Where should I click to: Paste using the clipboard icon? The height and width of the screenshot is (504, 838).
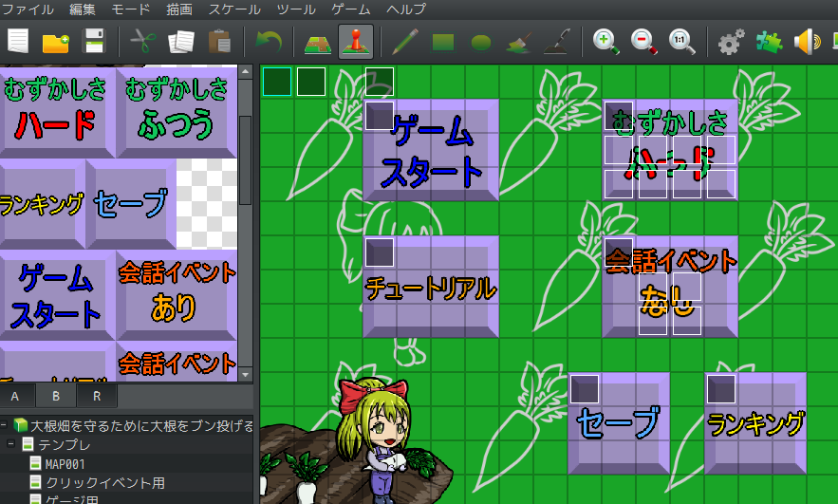tap(219, 41)
